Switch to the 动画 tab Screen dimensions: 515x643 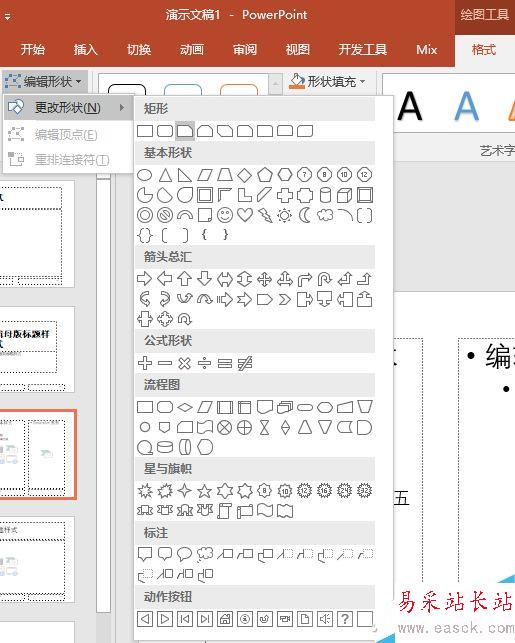(191, 50)
